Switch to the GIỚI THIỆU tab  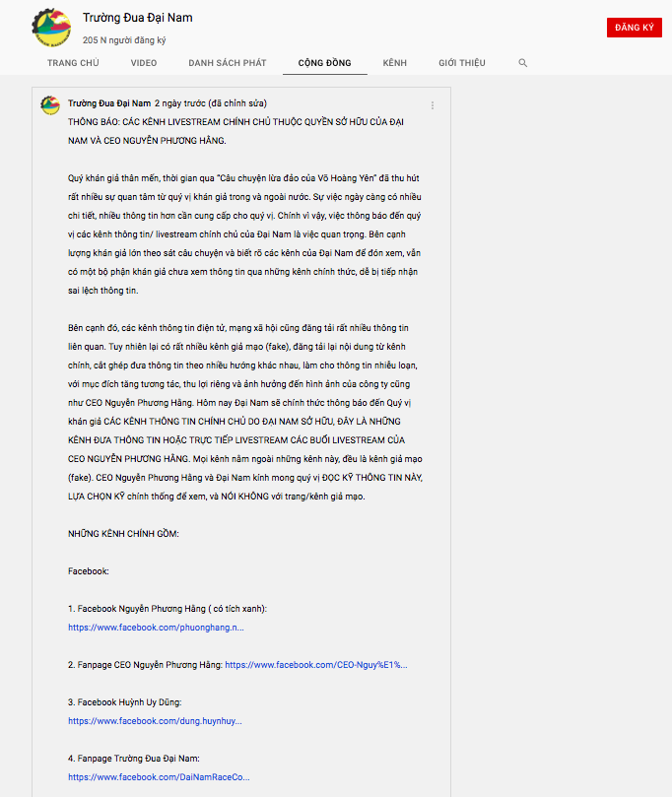pos(462,63)
